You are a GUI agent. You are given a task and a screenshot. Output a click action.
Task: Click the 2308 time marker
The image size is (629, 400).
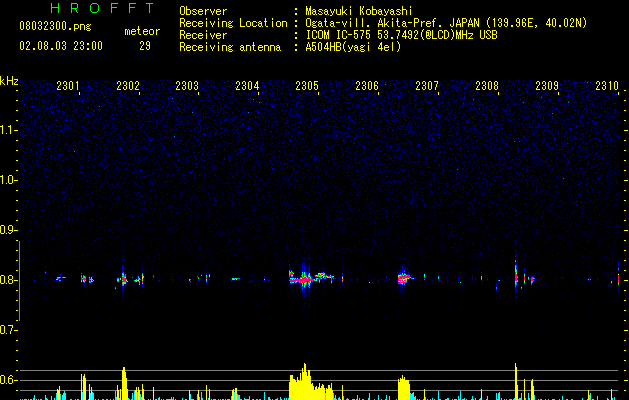point(487,85)
